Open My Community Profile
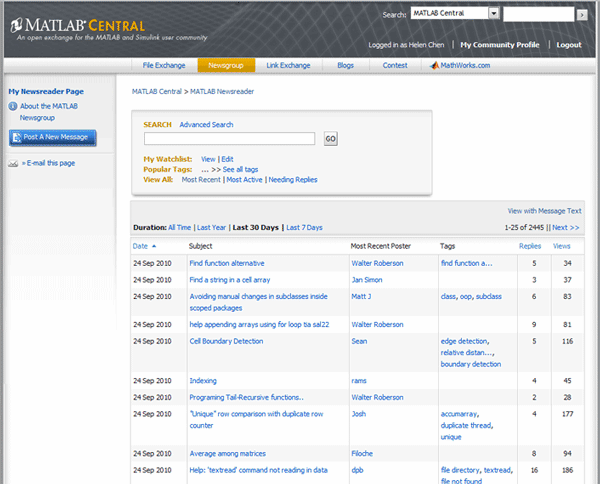Screen dimensions: 600x484 [499, 45]
